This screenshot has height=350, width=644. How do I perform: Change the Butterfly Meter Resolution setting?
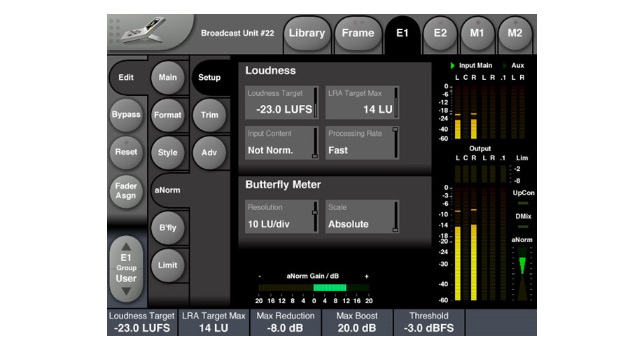281,216
